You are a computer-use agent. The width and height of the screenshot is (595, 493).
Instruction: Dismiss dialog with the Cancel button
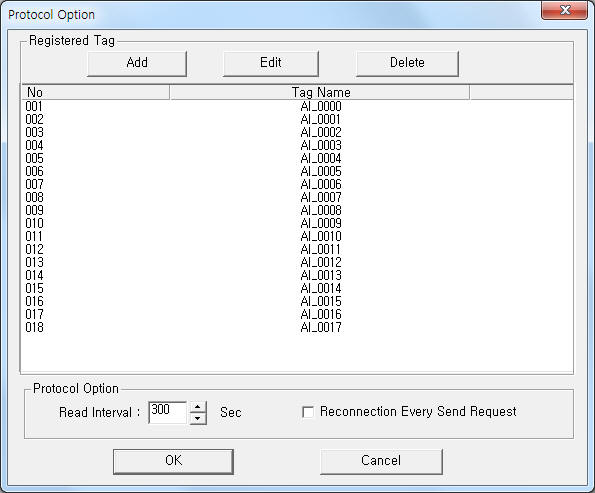point(381,461)
